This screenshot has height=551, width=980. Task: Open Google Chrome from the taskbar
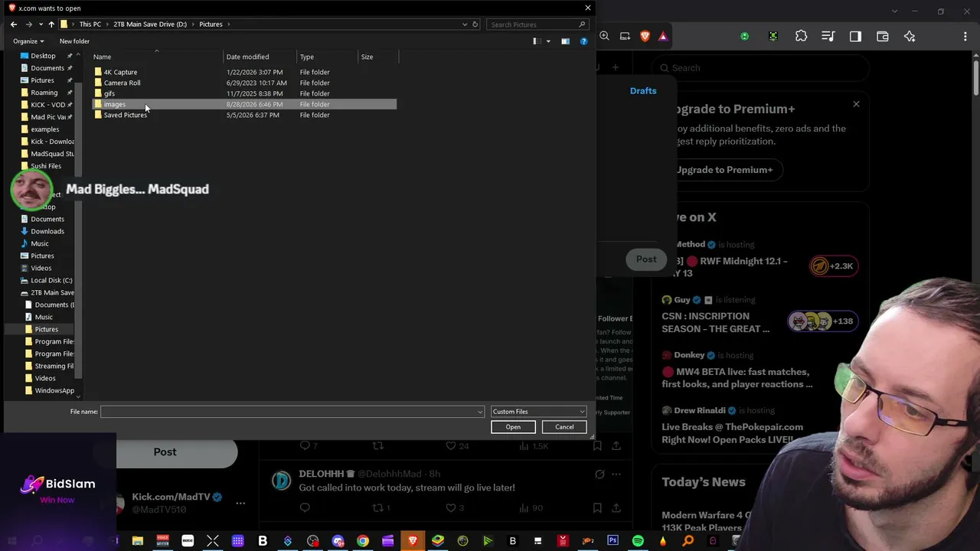point(363,541)
